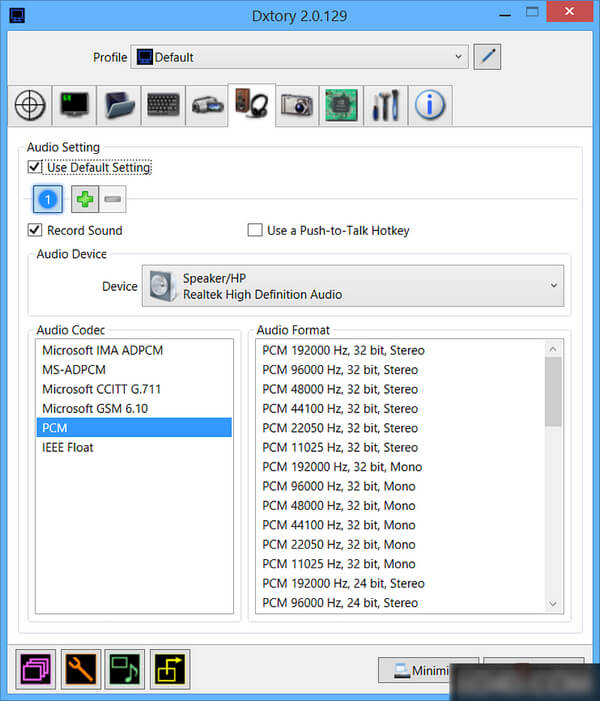This screenshot has height=701, width=600.
Task: Select audio stream number 1
Action: tap(48, 199)
